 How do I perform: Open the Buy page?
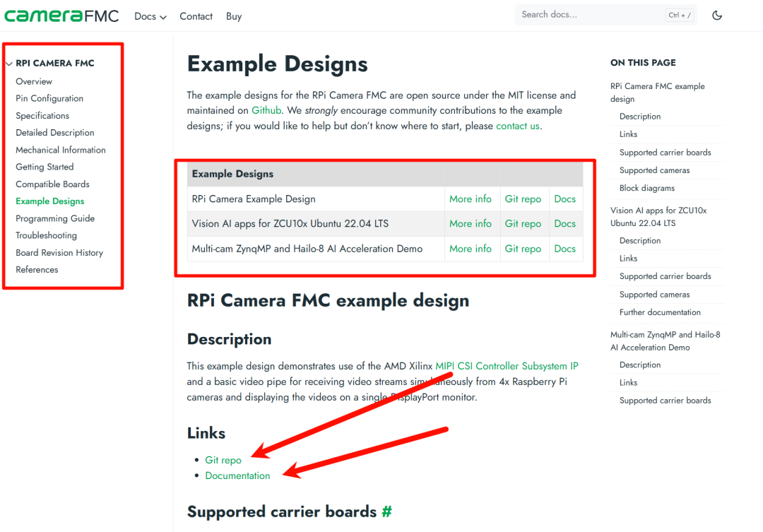[x=234, y=16]
